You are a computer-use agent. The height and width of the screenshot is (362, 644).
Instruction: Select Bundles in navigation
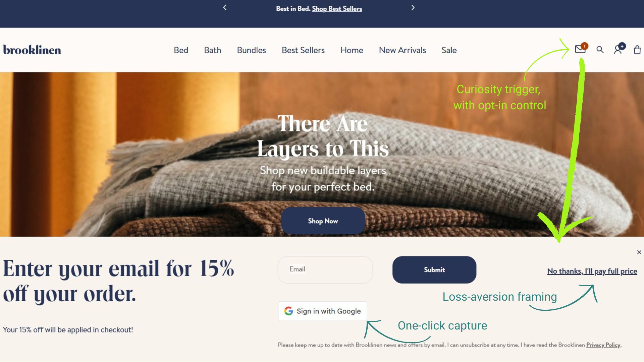click(252, 50)
